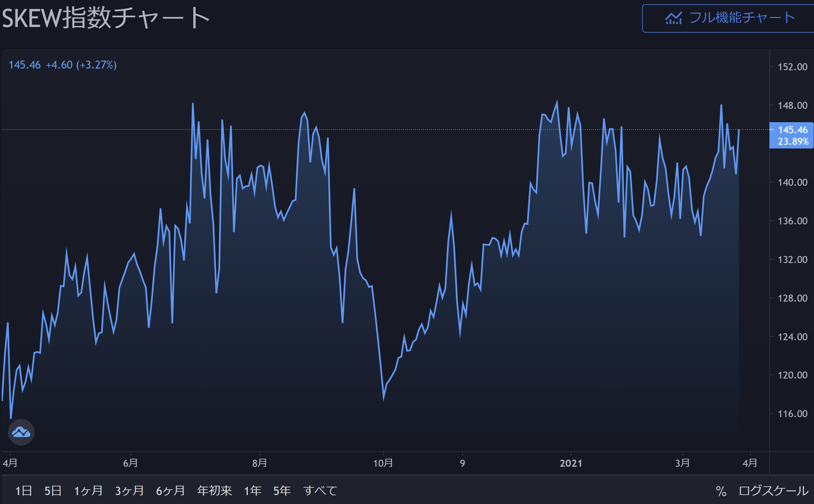Click the chart icon in フル機能チャート button
Screen dimensions: 814x504
[x=673, y=18]
